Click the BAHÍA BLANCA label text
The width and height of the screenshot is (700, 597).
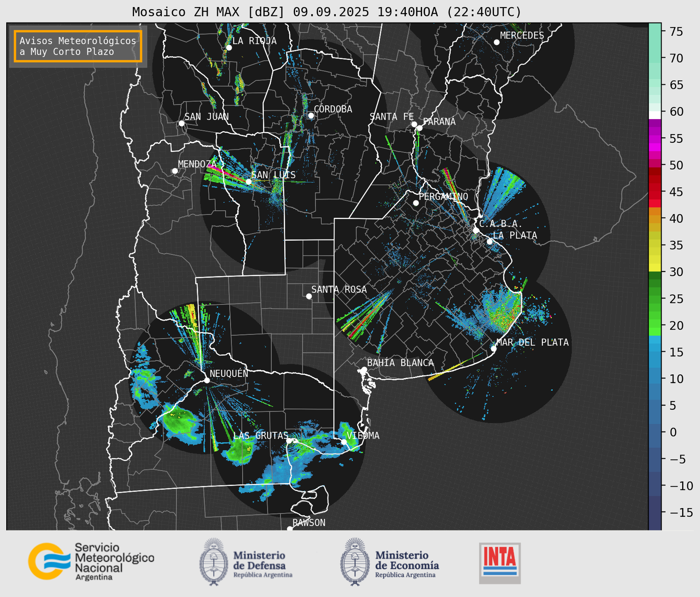[400, 363]
